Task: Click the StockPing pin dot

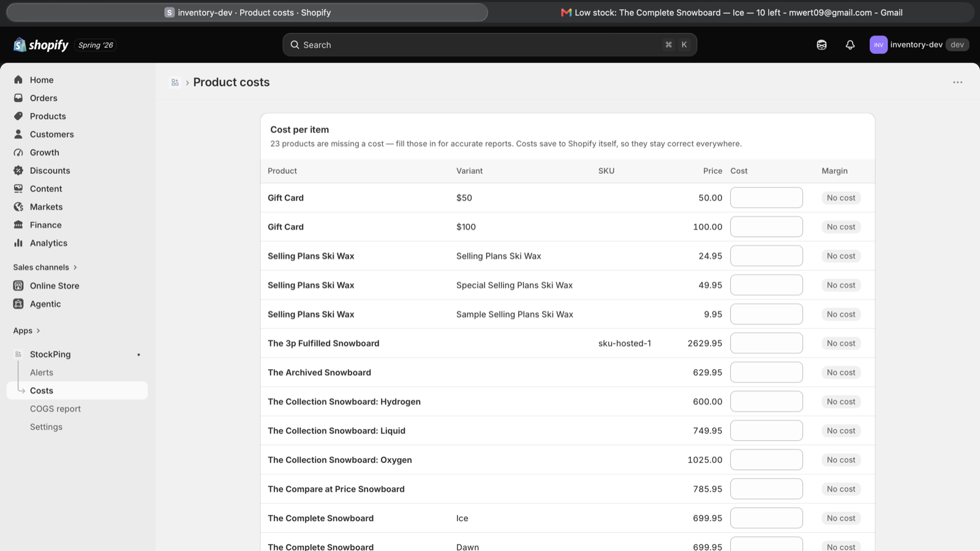Action: tap(138, 354)
